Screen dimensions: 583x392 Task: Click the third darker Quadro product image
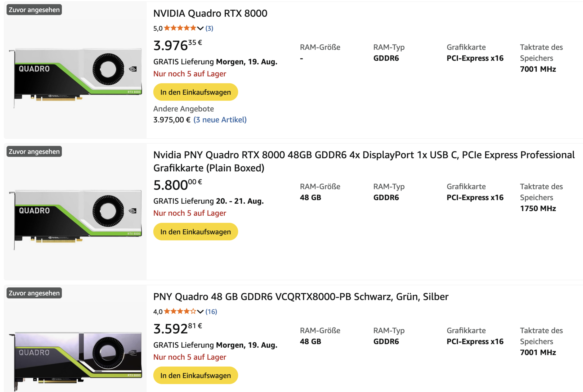point(76,358)
